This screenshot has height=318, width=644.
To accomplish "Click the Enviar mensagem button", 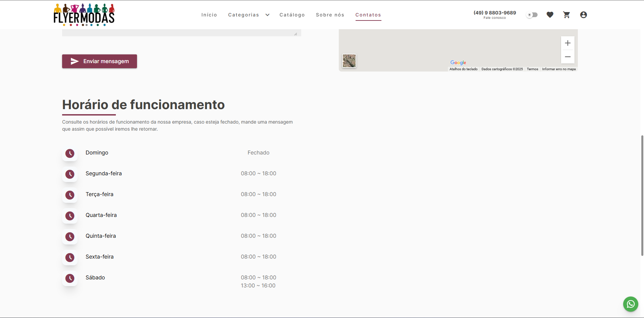I will (99, 61).
